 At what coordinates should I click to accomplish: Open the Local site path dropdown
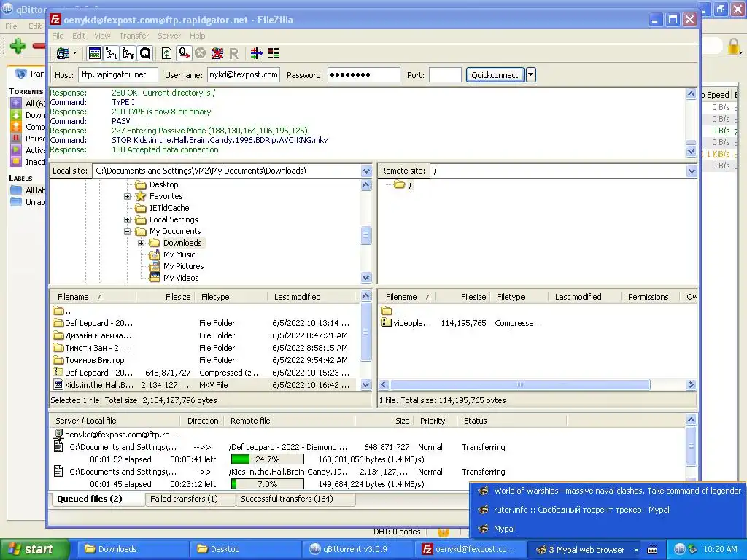[366, 171]
